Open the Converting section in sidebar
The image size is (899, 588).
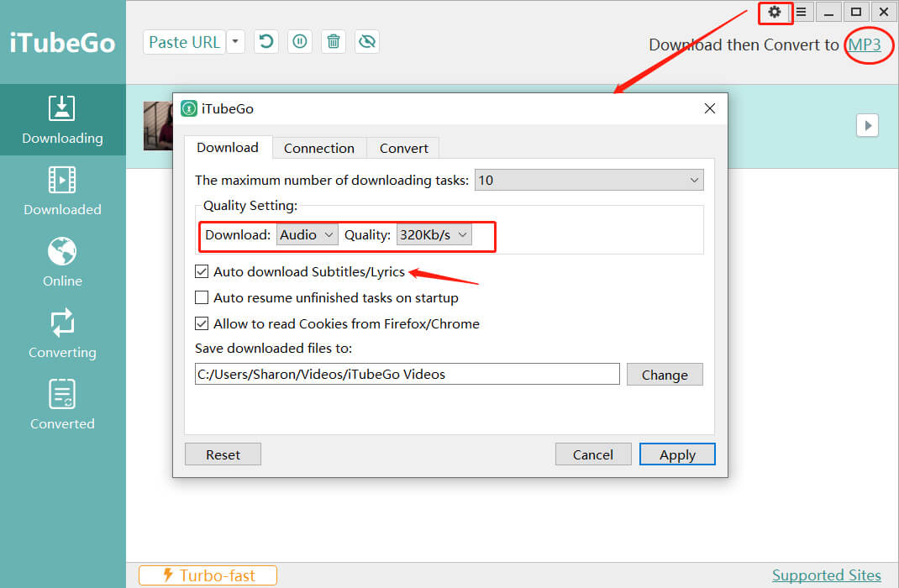click(x=62, y=334)
